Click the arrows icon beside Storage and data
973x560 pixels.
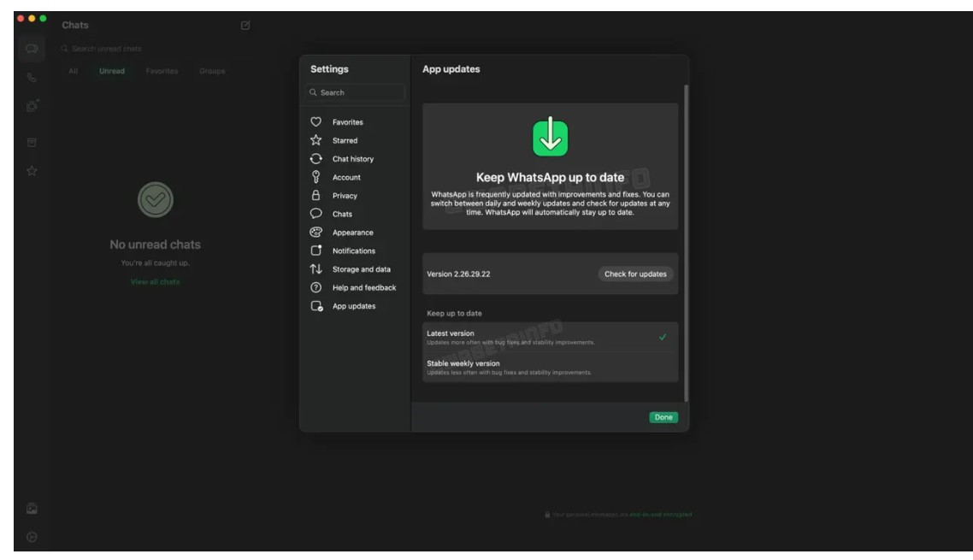[x=315, y=268]
